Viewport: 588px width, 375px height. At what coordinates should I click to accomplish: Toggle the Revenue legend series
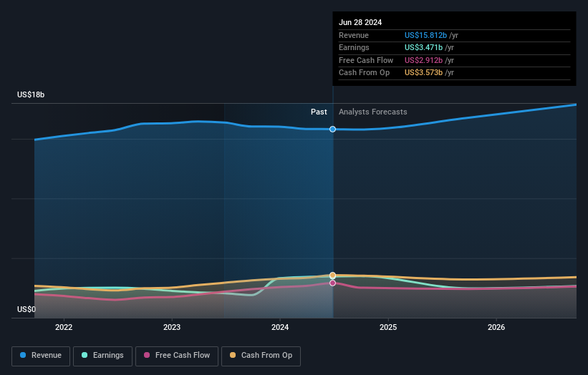coord(41,356)
